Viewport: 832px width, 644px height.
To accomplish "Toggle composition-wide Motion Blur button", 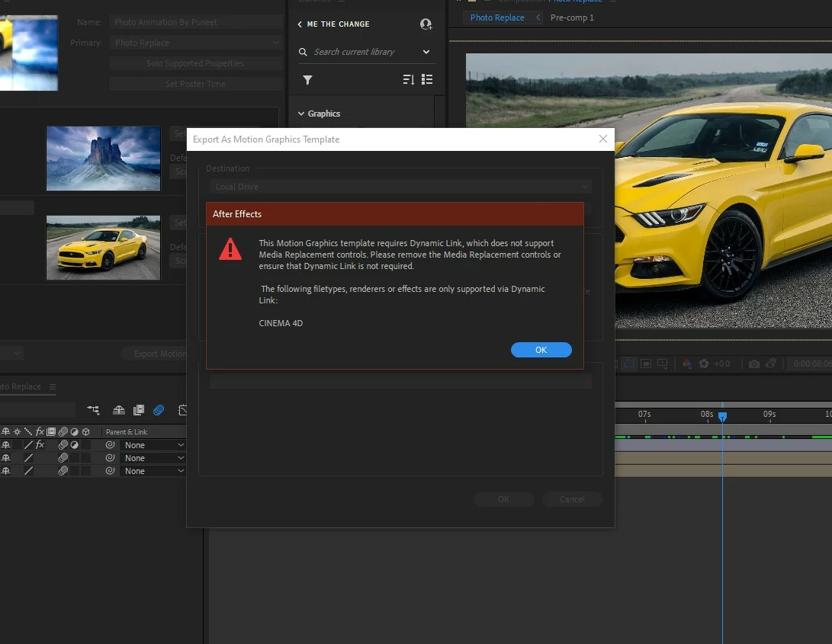I will (158, 409).
